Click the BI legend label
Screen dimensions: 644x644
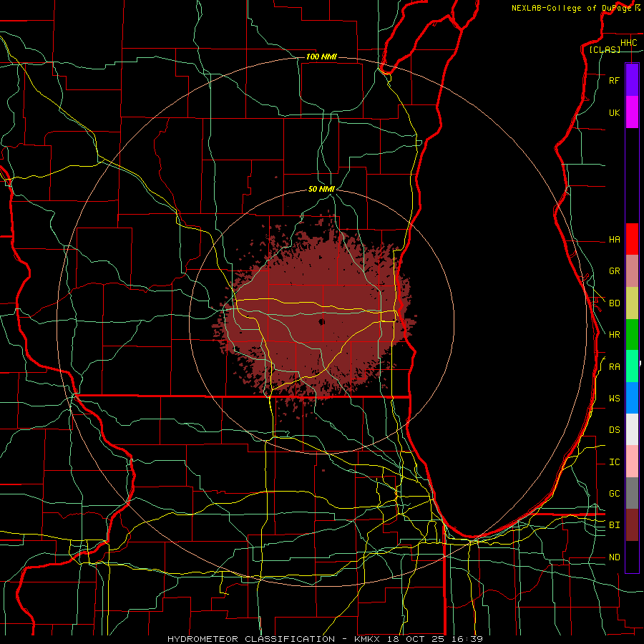tap(615, 525)
